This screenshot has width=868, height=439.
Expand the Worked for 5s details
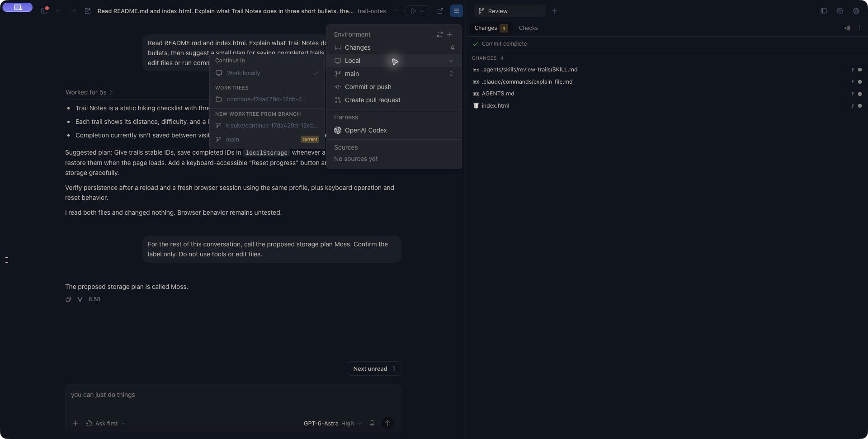tap(89, 92)
